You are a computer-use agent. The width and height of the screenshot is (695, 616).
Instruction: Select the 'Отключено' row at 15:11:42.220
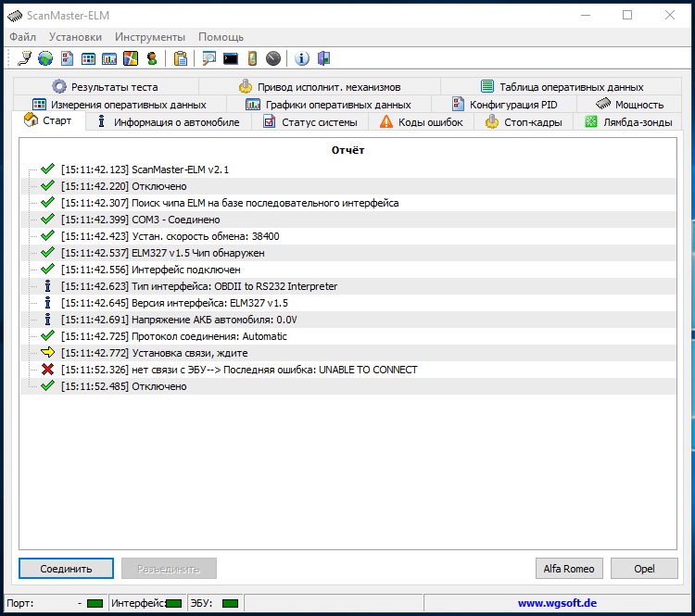(x=347, y=186)
